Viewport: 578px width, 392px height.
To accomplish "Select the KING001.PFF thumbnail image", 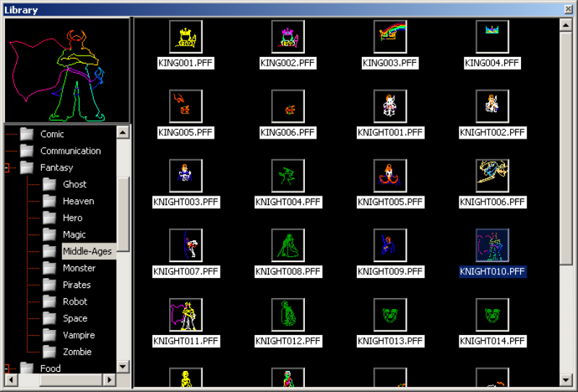I will (186, 37).
